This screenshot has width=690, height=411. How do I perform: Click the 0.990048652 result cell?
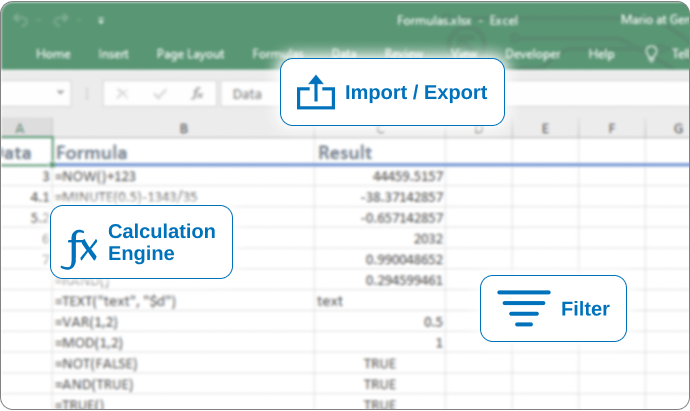pos(379,259)
